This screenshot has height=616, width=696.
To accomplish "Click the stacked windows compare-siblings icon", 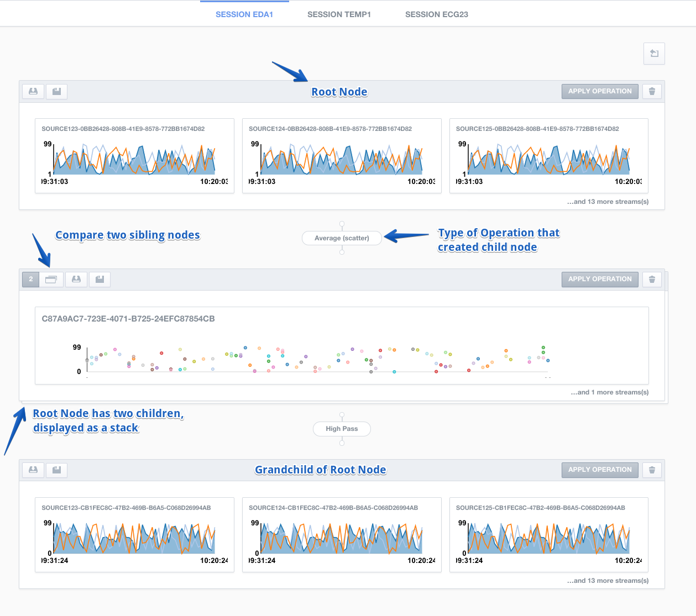I will (51, 280).
